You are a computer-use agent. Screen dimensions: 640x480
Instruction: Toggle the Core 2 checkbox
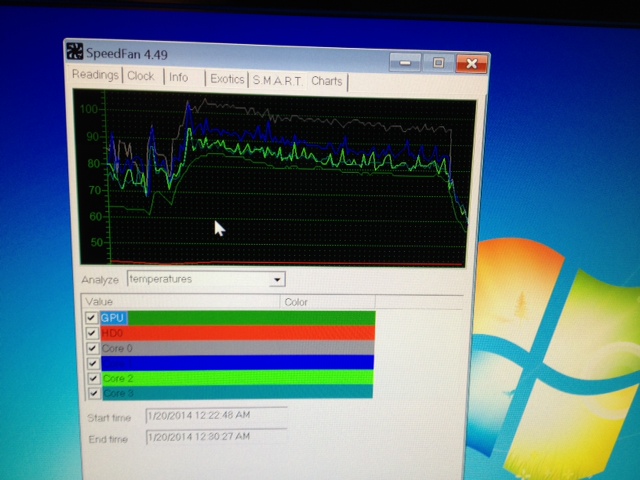(94, 378)
